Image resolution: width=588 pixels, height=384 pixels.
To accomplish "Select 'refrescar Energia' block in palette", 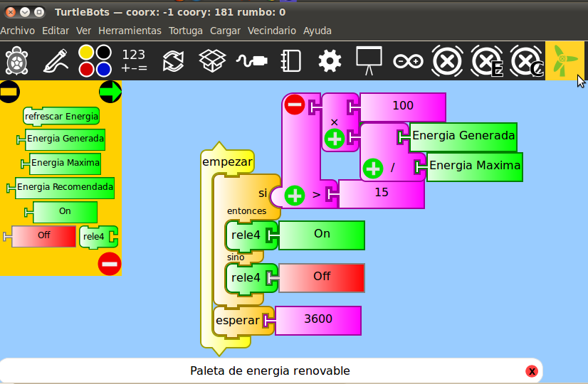I will (61, 117).
